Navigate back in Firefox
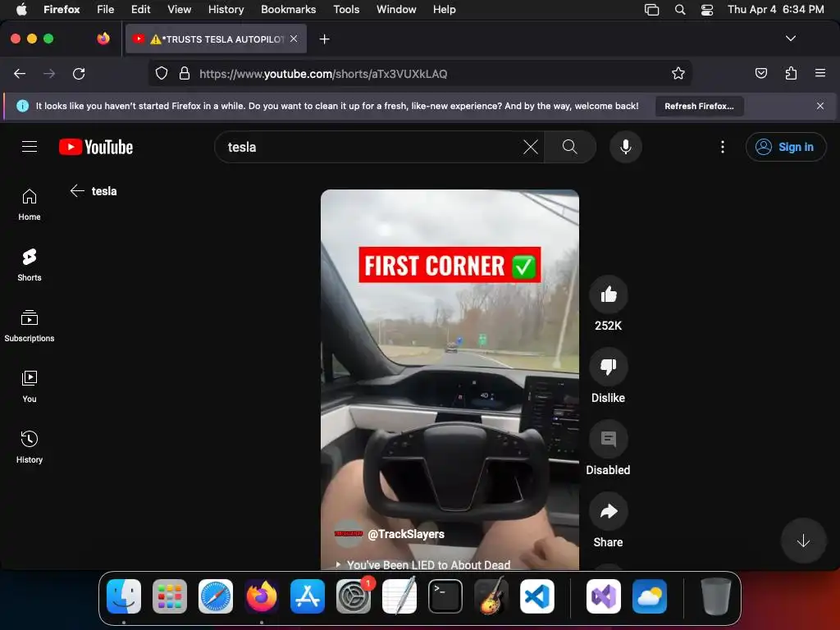The image size is (840, 630). [20, 73]
